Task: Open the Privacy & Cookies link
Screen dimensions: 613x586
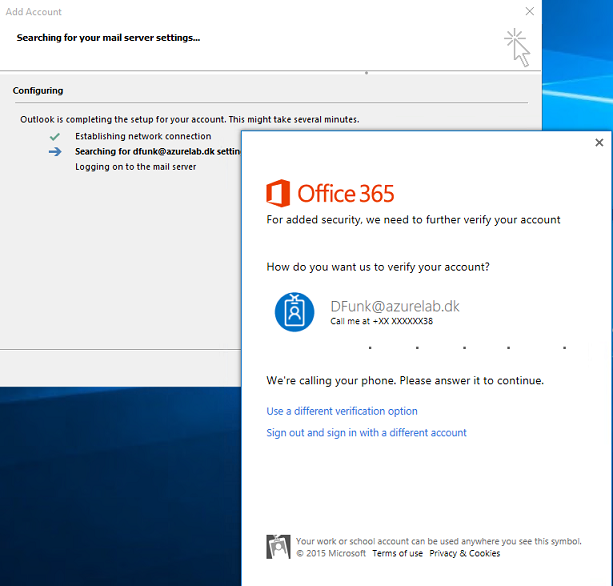Action: 464,553
